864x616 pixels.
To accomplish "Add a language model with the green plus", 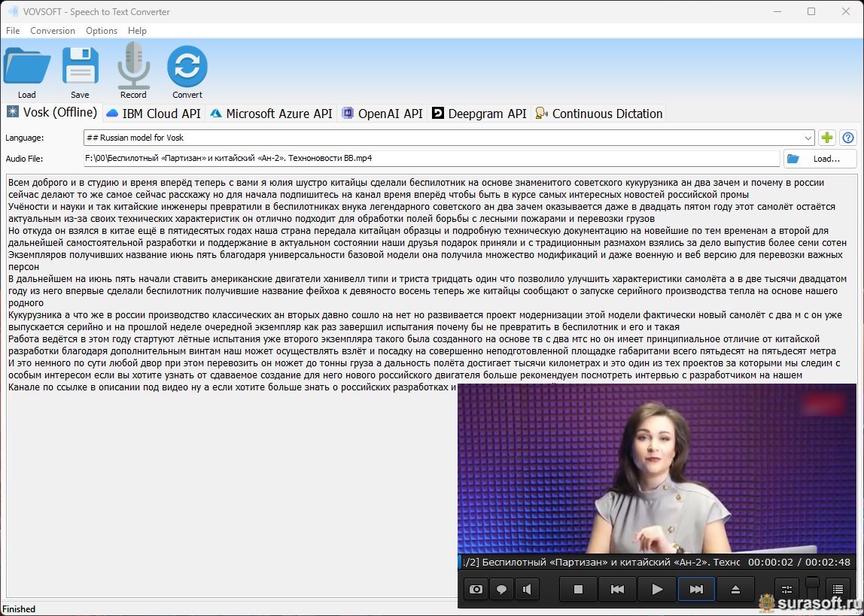I will click(x=826, y=138).
